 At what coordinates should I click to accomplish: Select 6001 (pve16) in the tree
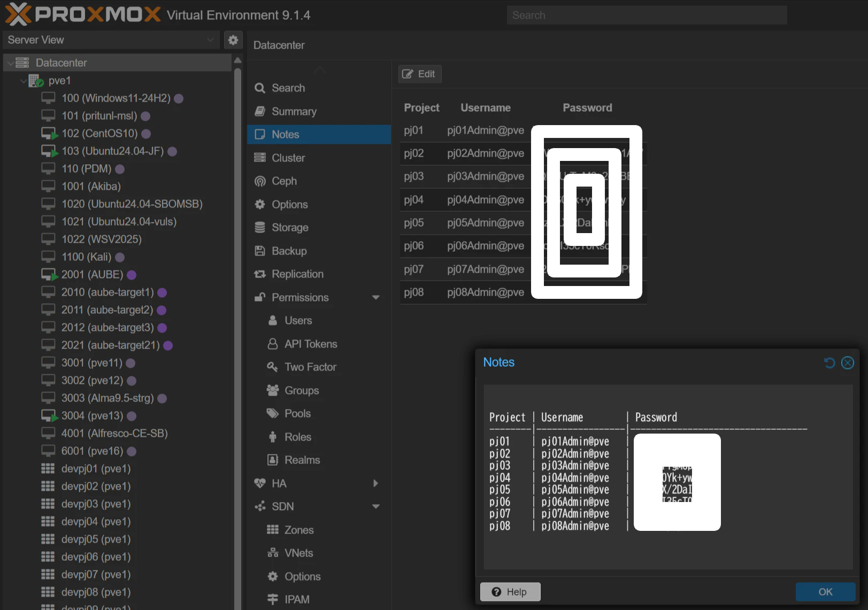[x=92, y=451]
